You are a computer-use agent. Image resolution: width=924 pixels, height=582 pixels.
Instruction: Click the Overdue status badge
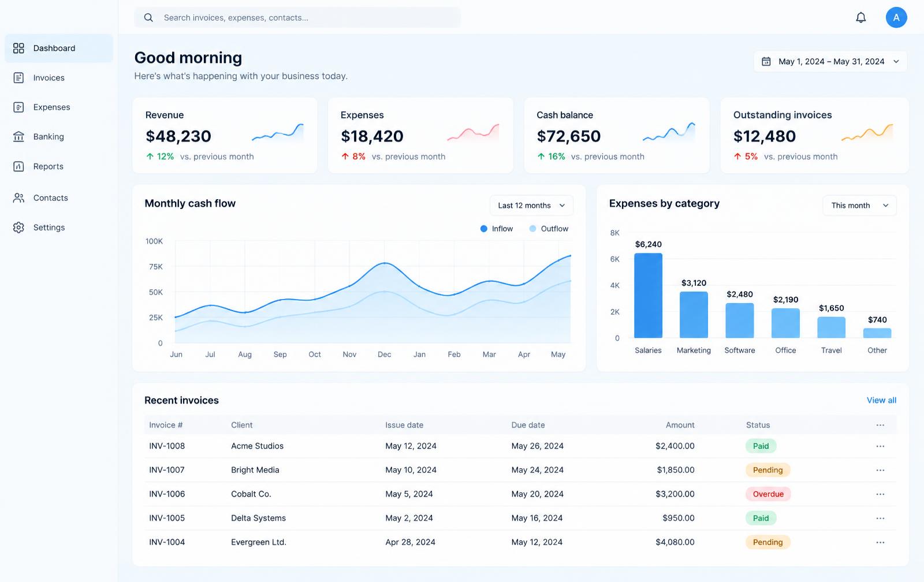tap(768, 494)
